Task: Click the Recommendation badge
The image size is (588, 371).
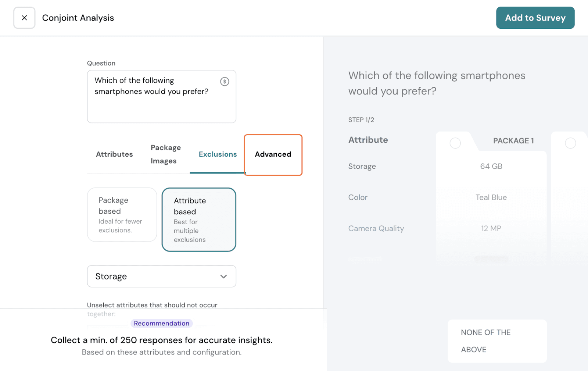Action: coord(161,323)
